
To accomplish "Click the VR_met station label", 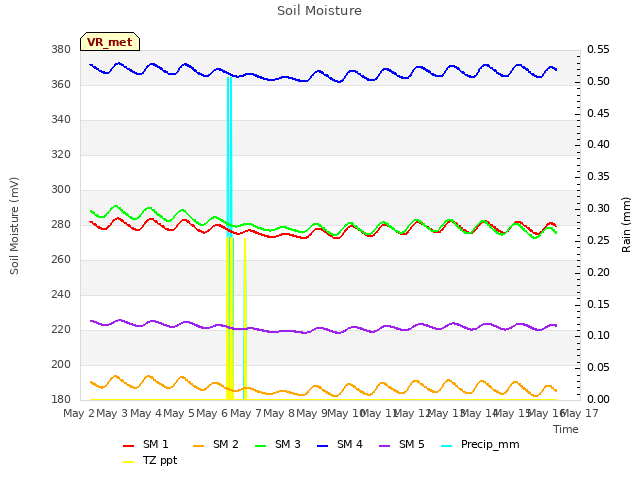I will [x=110, y=42].
